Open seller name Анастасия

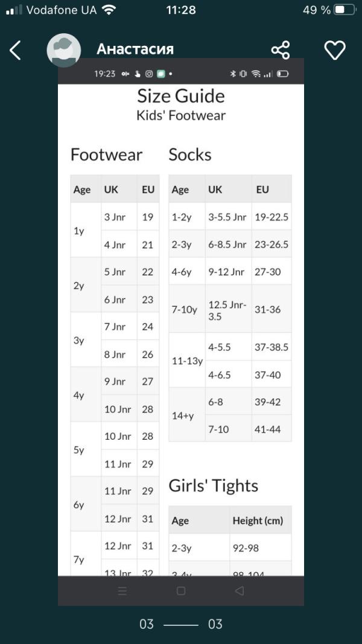(135, 50)
